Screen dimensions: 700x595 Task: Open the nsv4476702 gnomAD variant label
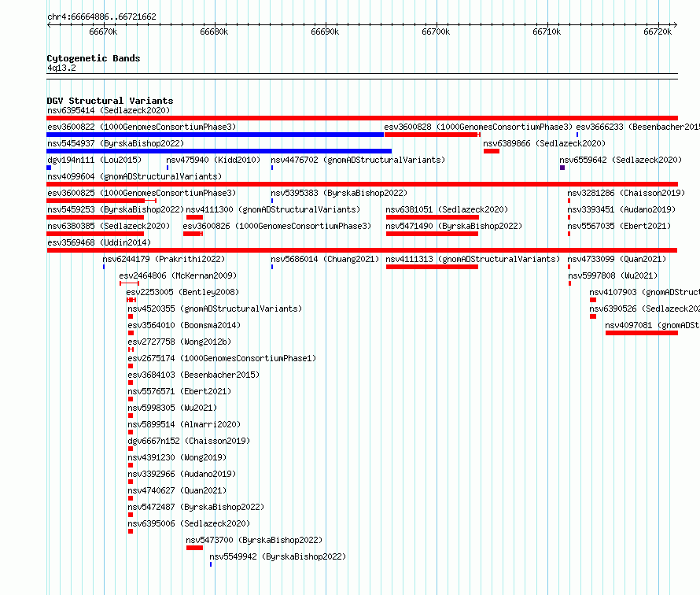click(358, 160)
